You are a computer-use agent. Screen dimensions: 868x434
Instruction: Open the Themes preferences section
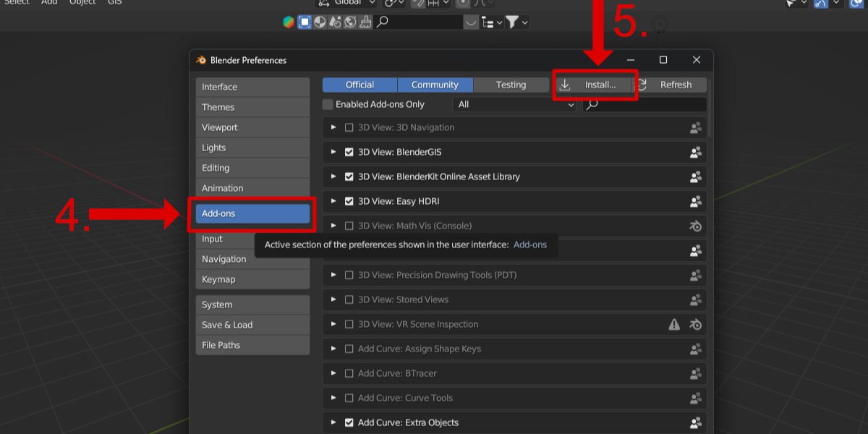point(252,107)
